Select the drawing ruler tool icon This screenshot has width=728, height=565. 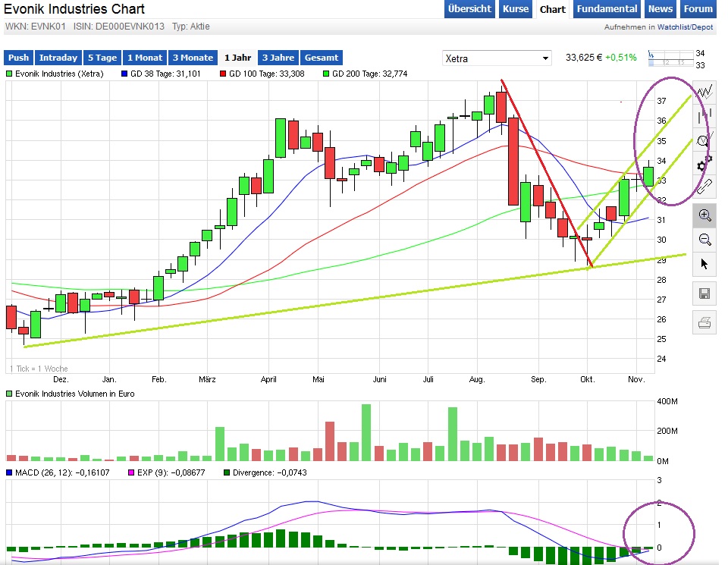(x=704, y=187)
